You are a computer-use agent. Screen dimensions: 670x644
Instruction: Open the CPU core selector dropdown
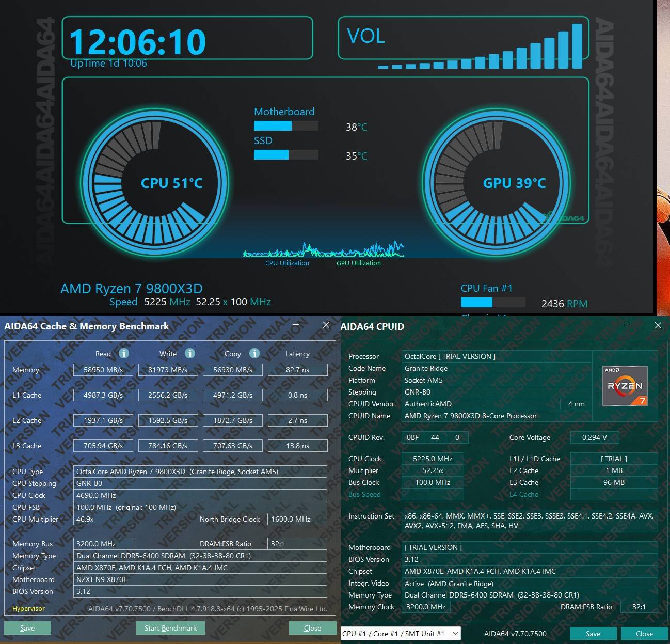tap(401, 634)
